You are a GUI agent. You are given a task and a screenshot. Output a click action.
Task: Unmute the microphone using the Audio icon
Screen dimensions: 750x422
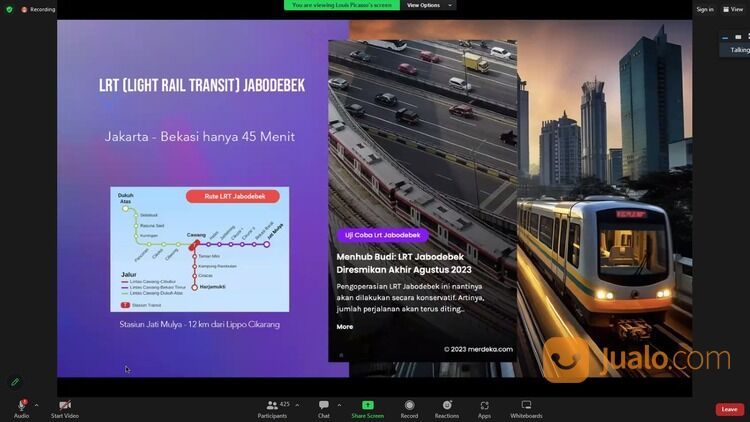pos(21,405)
